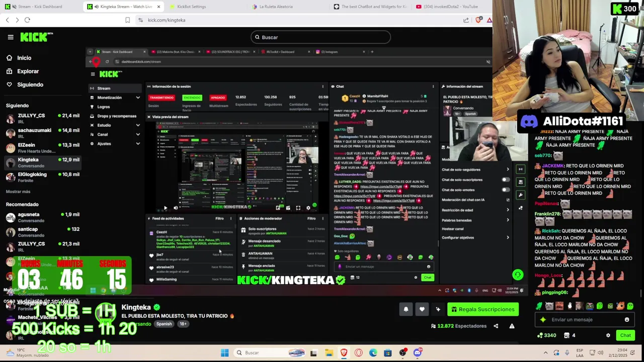Open the ElZeein followed channel
Viewport: 644px width, 362px height.
tap(43, 148)
